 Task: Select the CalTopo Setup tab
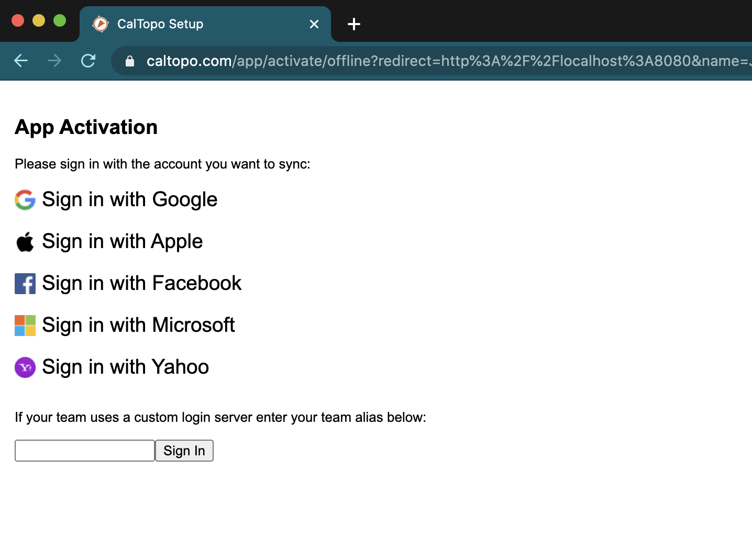205,24
